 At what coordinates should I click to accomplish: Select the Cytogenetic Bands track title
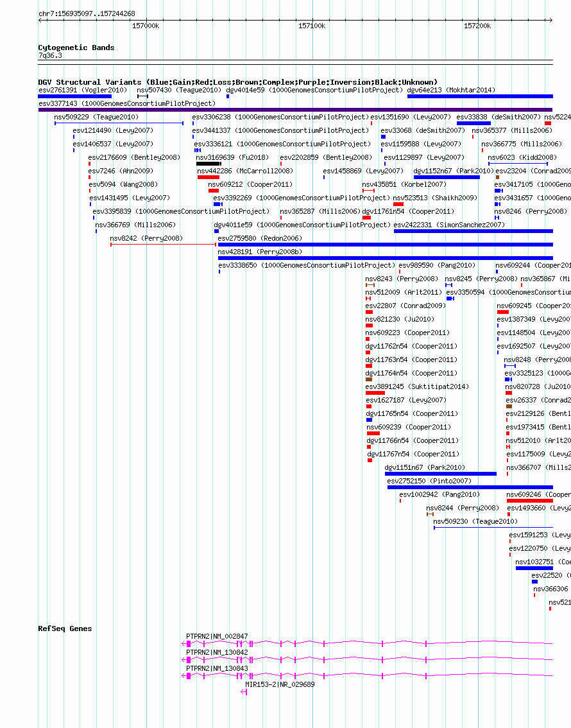76,48
